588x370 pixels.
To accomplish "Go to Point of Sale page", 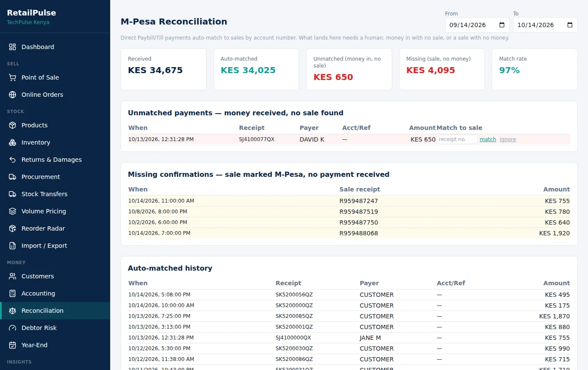I will [55, 77].
